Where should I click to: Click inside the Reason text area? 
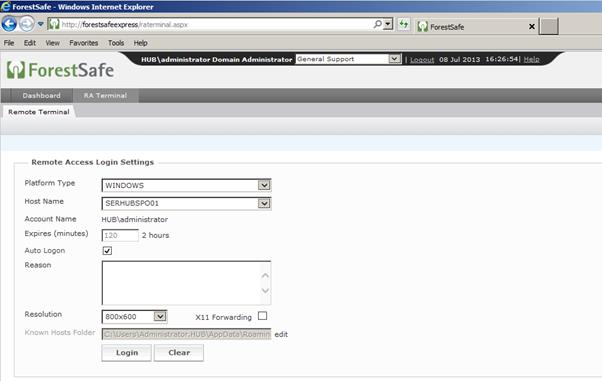click(x=181, y=283)
